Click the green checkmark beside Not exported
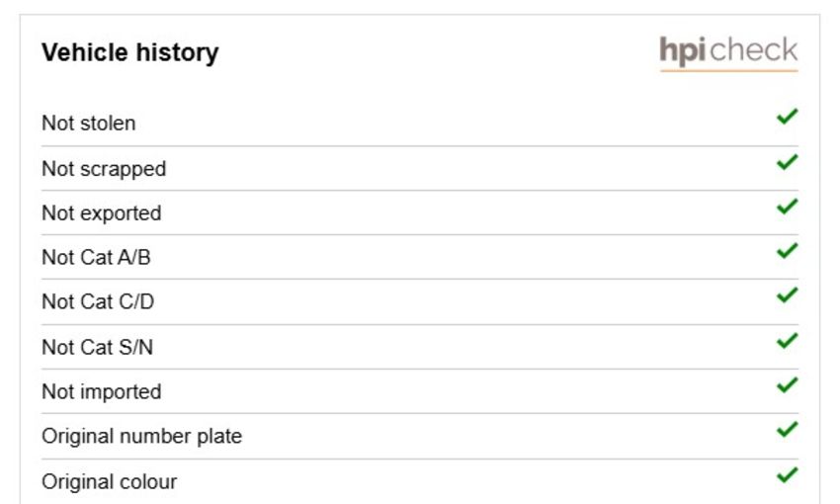The image size is (840, 504). [x=788, y=207]
